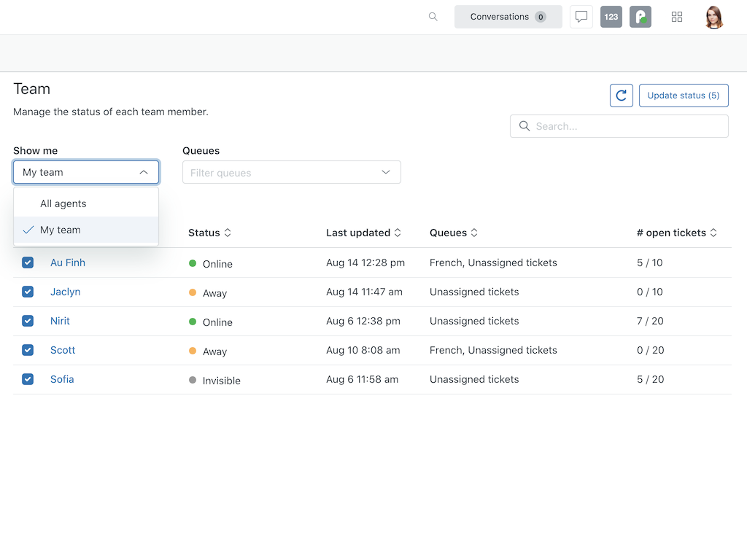Select All agents option

click(x=63, y=203)
